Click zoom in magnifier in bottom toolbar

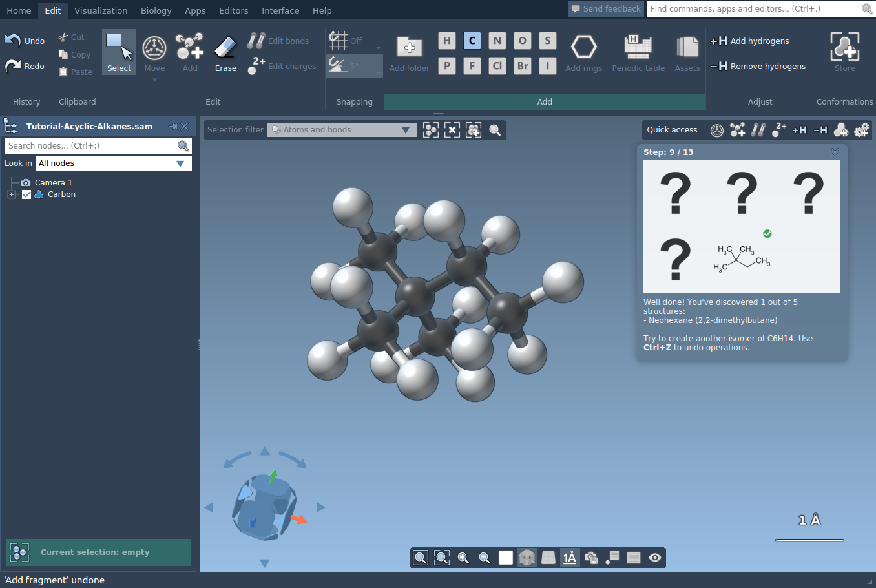(463, 558)
